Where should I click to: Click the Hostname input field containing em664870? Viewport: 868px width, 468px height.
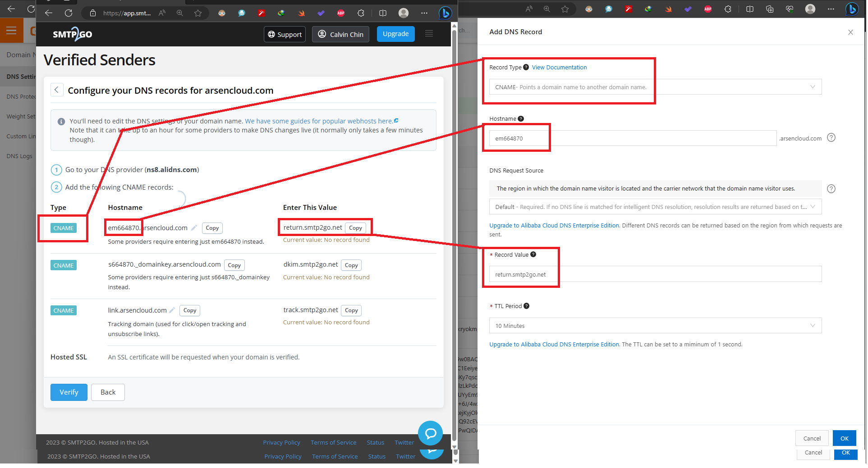point(633,138)
